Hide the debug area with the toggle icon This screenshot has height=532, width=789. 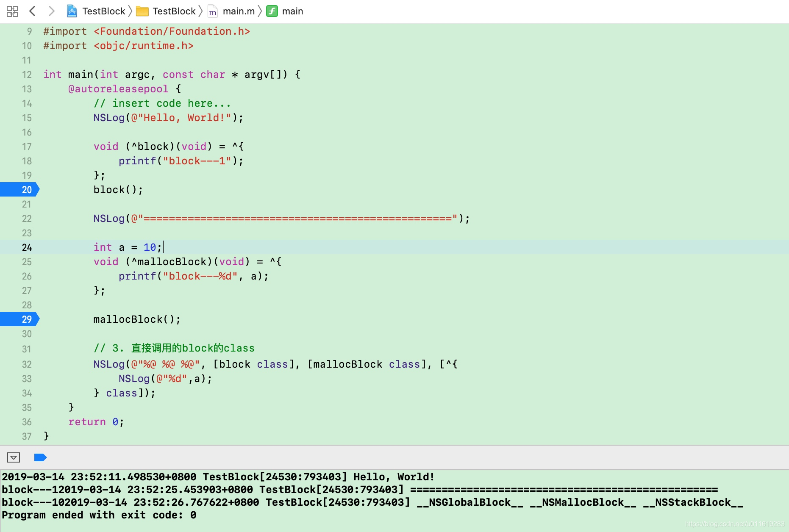click(14, 457)
